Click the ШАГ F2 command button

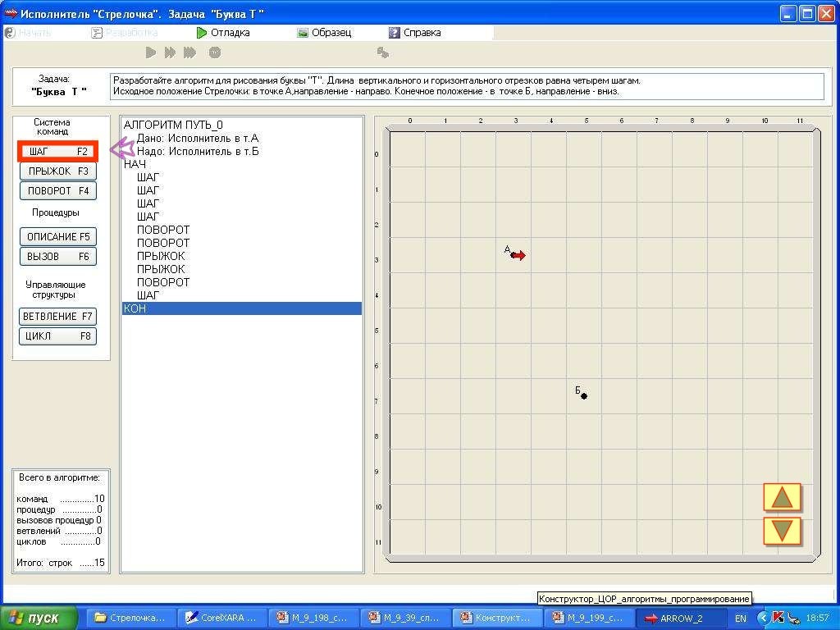(57, 151)
